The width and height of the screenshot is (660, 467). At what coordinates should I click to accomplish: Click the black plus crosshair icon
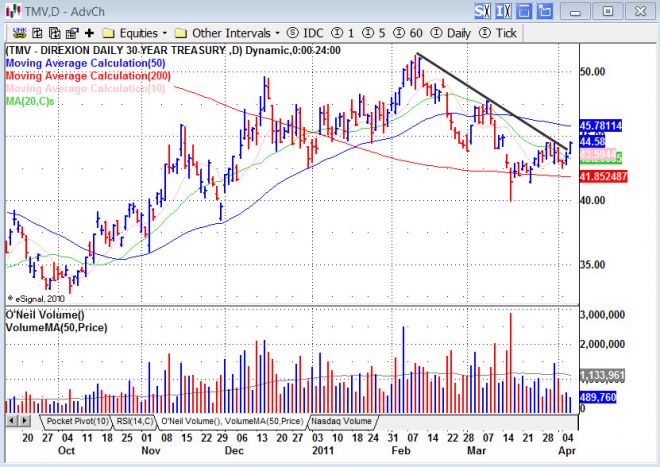click(x=89, y=33)
